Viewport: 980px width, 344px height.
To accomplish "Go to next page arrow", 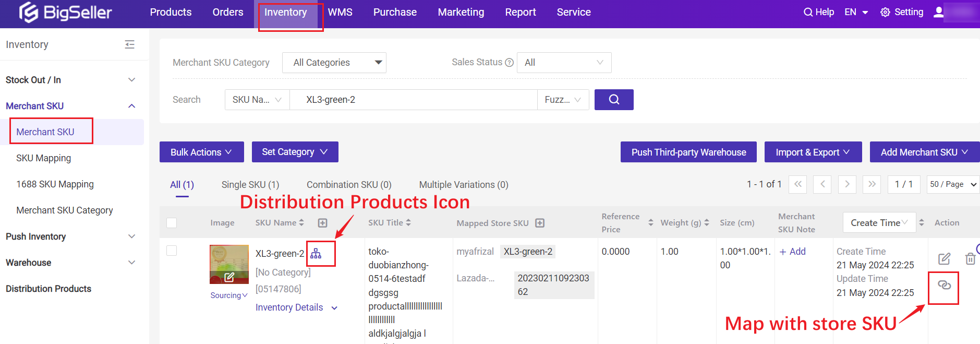I will pos(847,184).
